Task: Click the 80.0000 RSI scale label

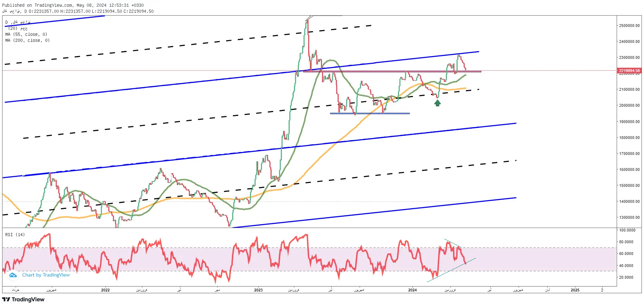Action: click(626, 242)
